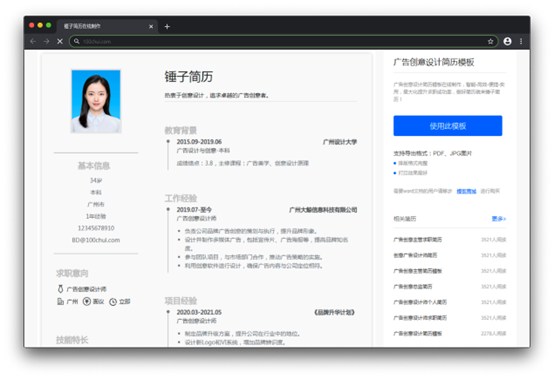Click the 教育背景 section heading
Viewport: 554px width, 379px height.
point(181,130)
